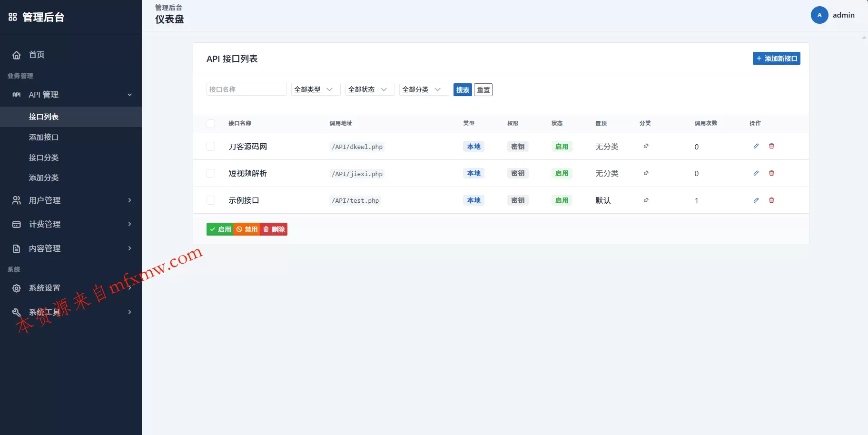The height and width of the screenshot is (435, 868).
Task: Pin the 刀客源码网 interface to top
Action: 646,146
